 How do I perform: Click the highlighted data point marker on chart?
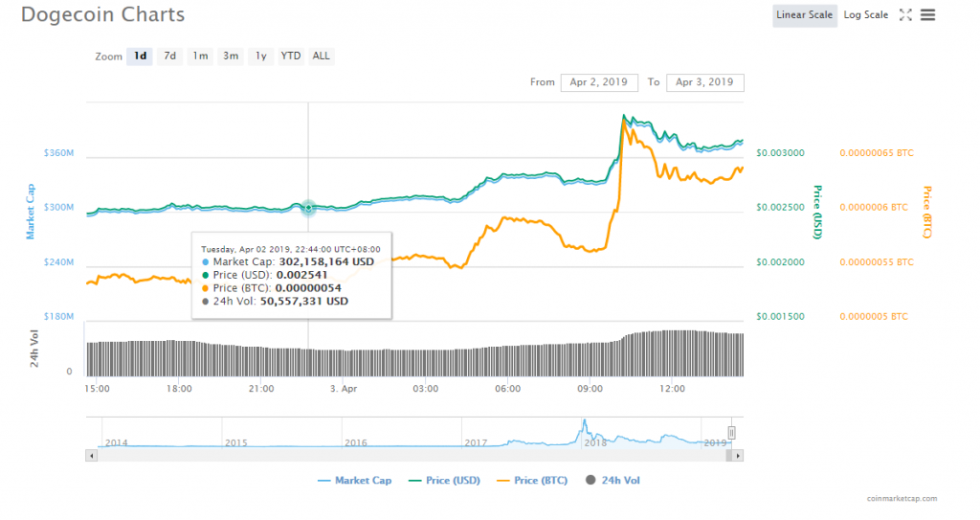pos(308,208)
